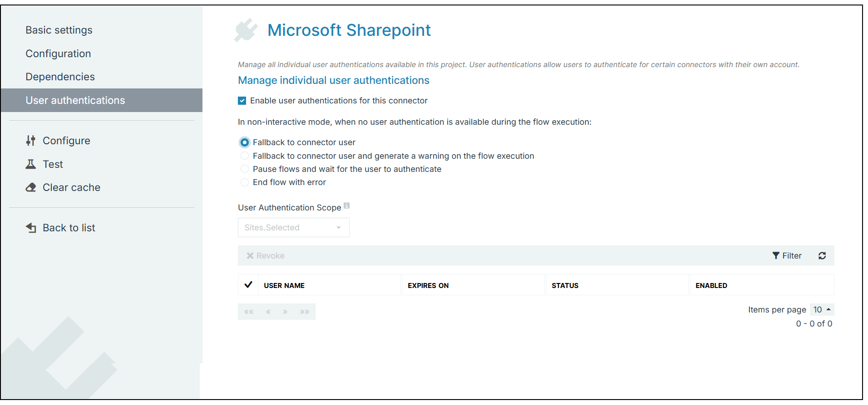
Task: Click the Clear cache eraser icon
Action: click(30, 187)
